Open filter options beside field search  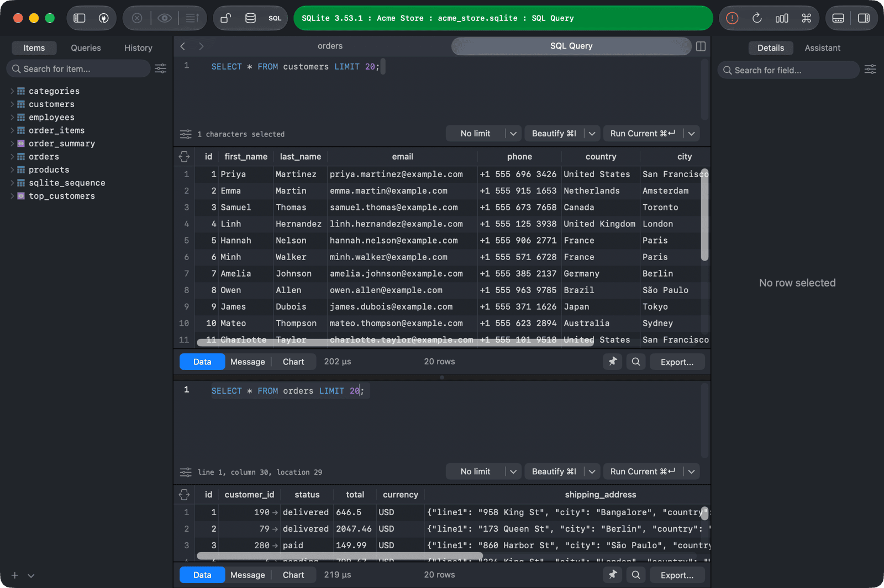click(870, 70)
